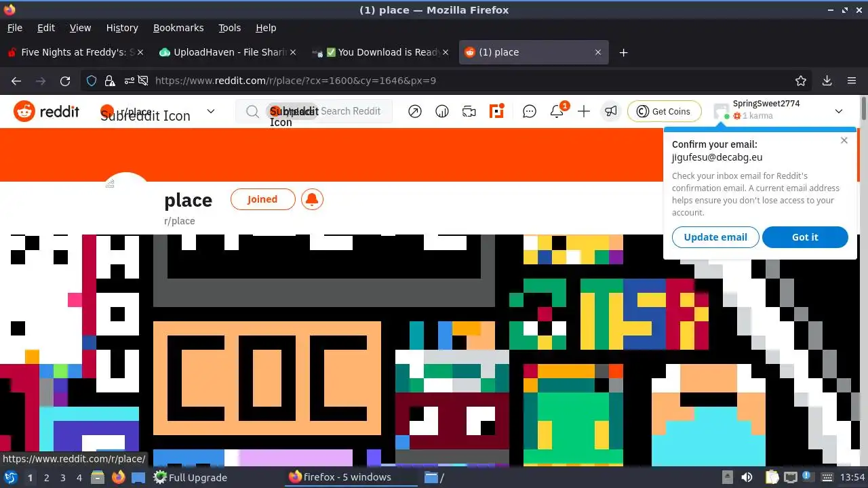Open the Help menu
The image size is (868, 488).
coord(266,28)
